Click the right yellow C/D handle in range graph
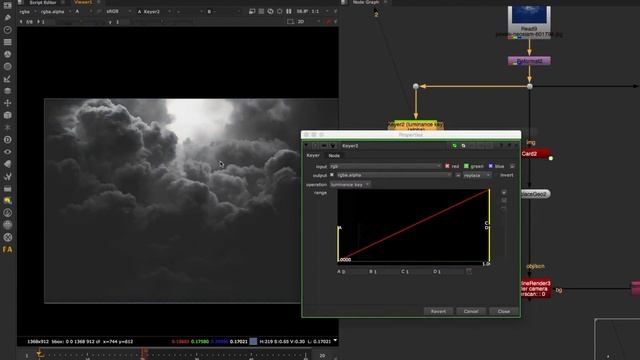Screen dimensions: 640x360 coord(489,225)
